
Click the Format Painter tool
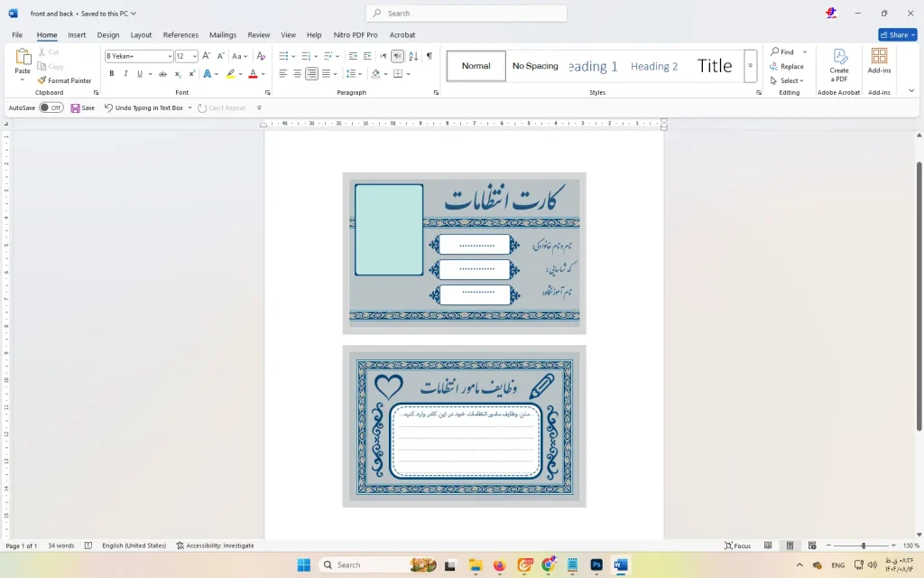coord(64,80)
